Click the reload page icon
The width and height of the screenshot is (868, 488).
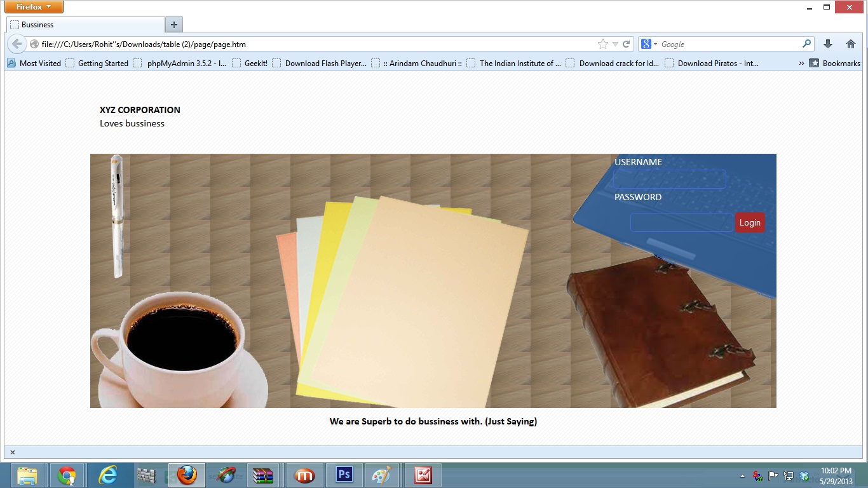point(626,44)
